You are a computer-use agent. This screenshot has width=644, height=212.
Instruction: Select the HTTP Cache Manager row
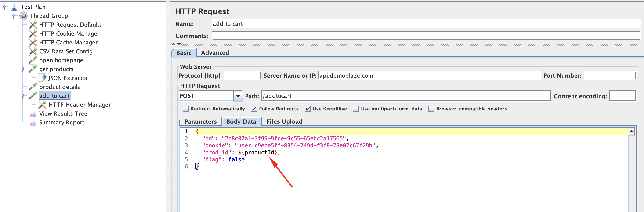68,42
